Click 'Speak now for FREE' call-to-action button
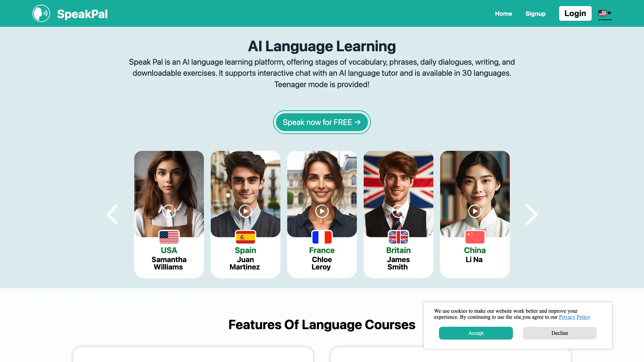Image resolution: width=644 pixels, height=362 pixels. tap(322, 122)
